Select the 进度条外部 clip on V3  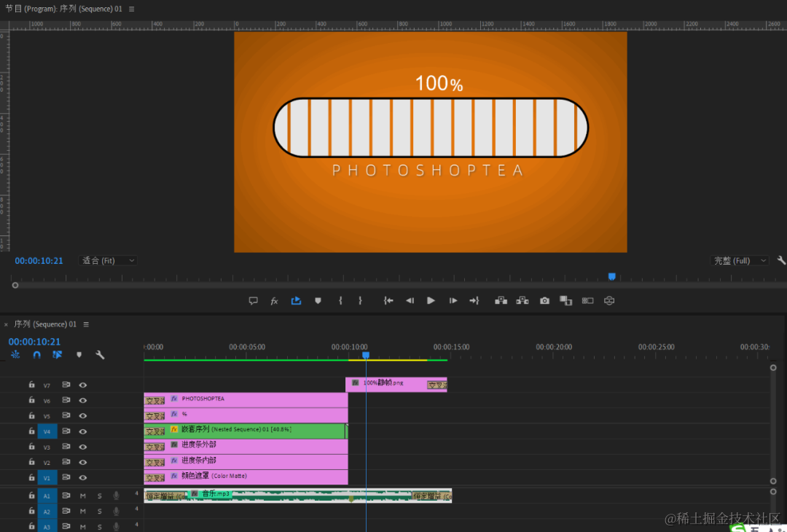click(246, 446)
